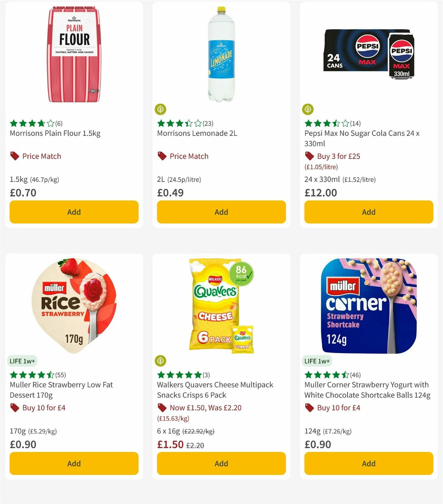Click the sustainability leaf icon on Morrisons Lemonade
Image resolution: width=443 pixels, height=504 pixels.
(161, 109)
